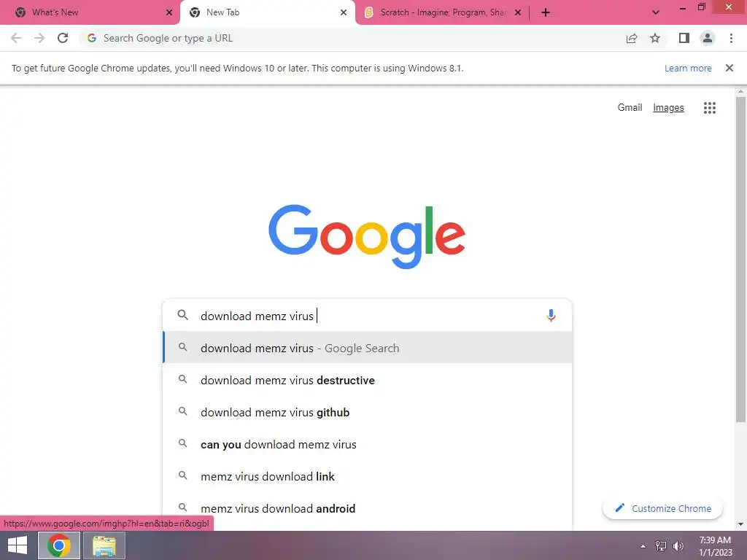Click the Chrome taskbar icon
The image size is (747, 560).
click(59, 545)
